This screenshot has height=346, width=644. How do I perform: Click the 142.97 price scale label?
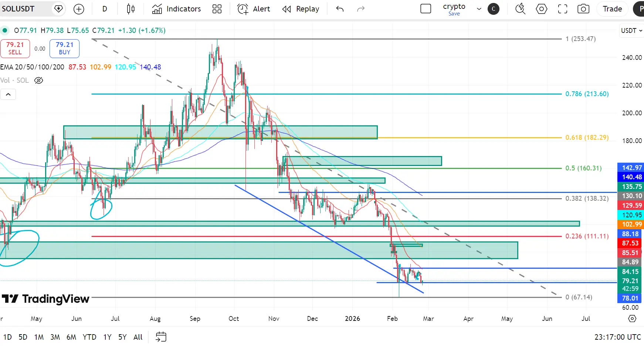(631, 168)
